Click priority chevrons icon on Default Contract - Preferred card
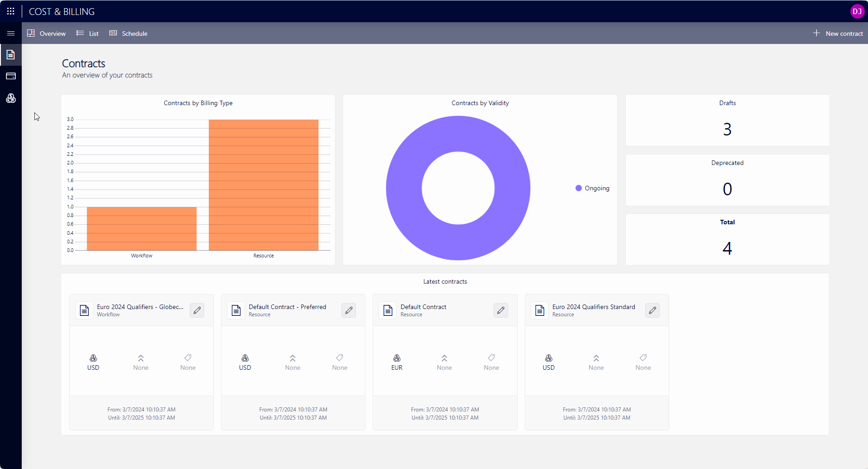Viewport: 868px width, 469px height. coord(293,358)
